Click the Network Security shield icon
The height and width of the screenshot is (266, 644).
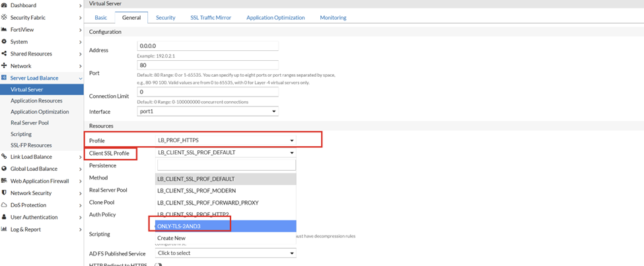pos(4,193)
